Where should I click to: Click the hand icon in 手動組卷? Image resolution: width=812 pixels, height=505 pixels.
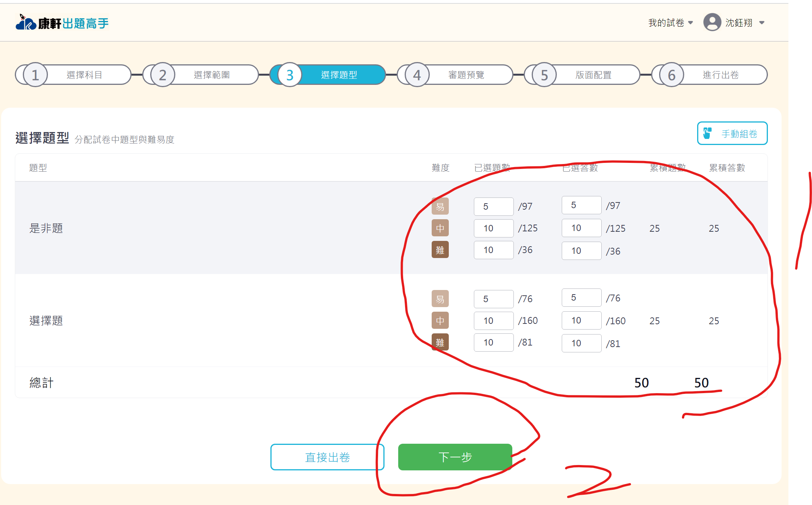click(707, 133)
